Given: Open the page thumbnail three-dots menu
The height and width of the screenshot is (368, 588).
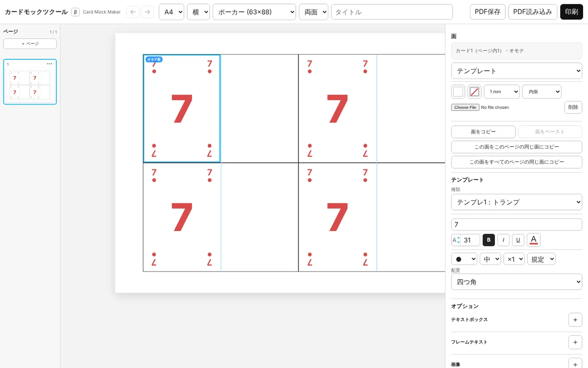Looking at the screenshot, I should pos(49,64).
